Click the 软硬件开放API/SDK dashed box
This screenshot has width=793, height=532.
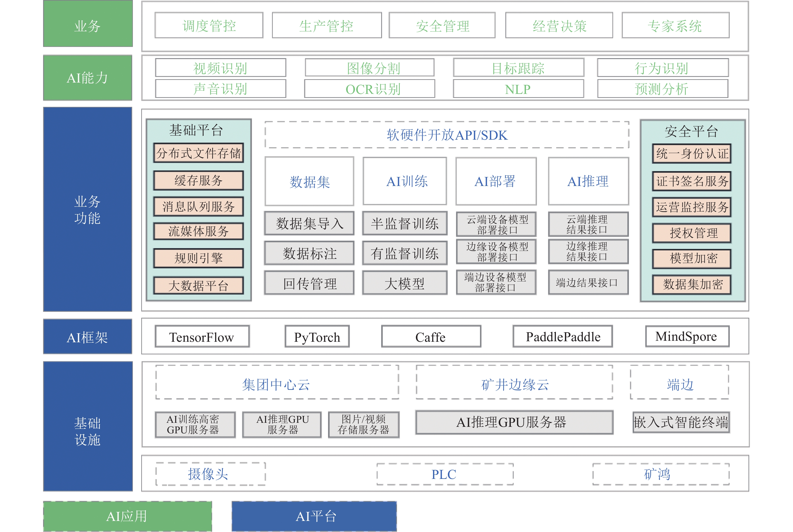pyautogui.click(x=447, y=135)
